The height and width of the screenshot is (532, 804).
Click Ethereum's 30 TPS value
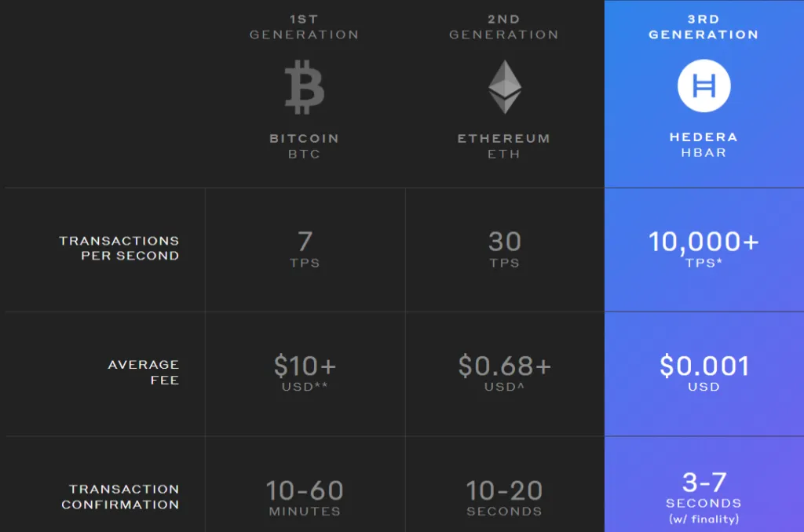pos(504,248)
